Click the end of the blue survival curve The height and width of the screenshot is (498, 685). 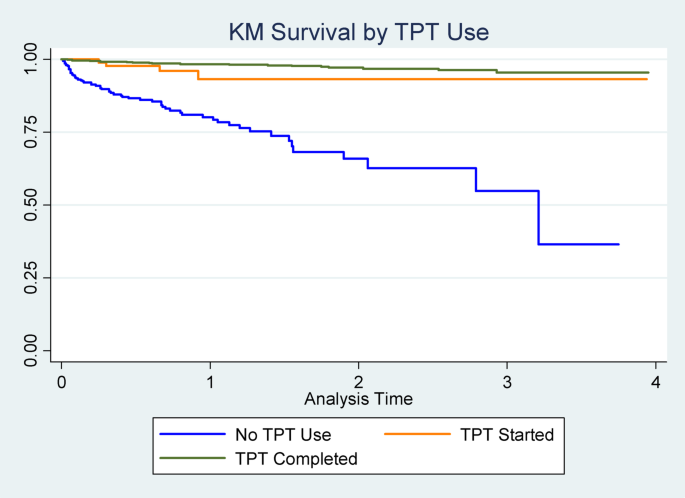pyautogui.click(x=618, y=244)
